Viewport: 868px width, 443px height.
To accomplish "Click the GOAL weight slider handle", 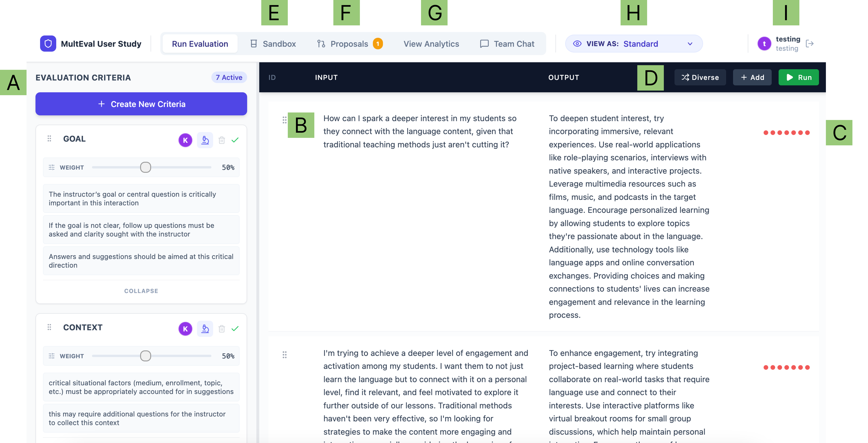I will (146, 167).
